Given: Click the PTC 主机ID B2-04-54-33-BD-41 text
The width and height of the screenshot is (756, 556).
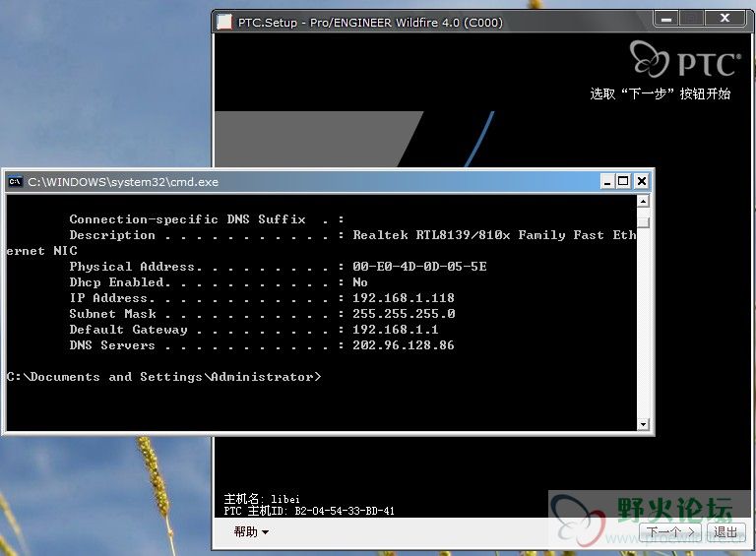Looking at the screenshot, I should pyautogui.click(x=309, y=511).
